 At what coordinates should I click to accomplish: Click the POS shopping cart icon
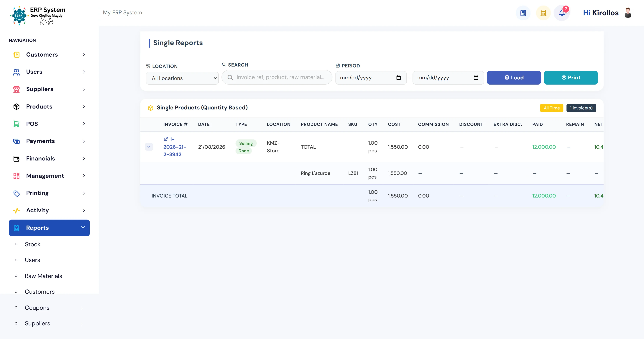coord(17,124)
